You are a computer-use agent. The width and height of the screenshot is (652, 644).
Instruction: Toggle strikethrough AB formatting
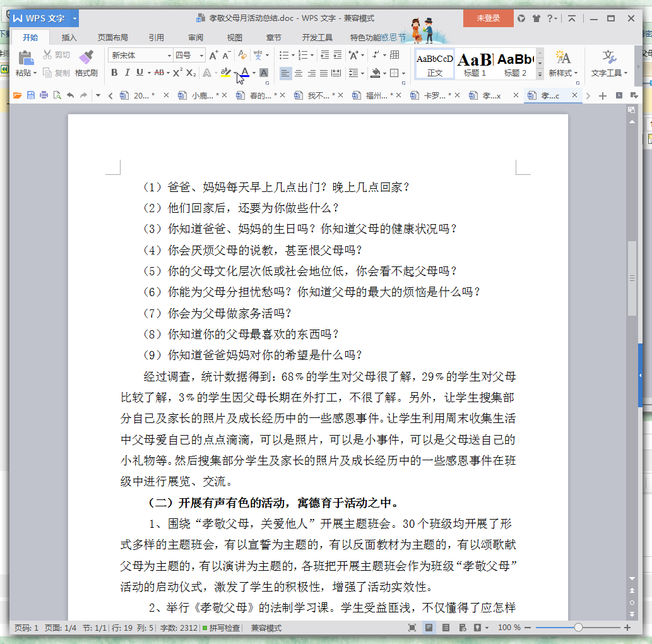[x=159, y=73]
